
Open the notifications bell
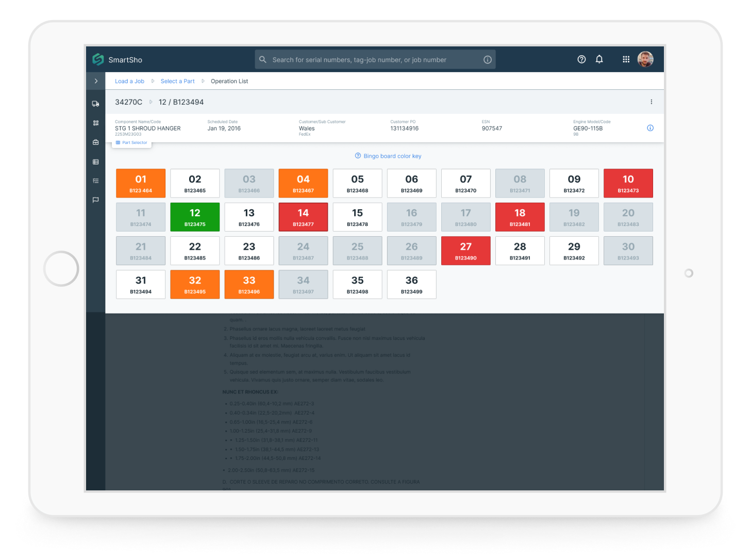coord(599,59)
